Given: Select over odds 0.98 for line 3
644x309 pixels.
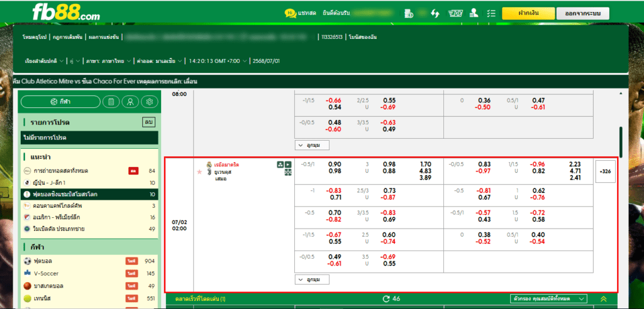Looking at the screenshot, I should click(x=389, y=164).
